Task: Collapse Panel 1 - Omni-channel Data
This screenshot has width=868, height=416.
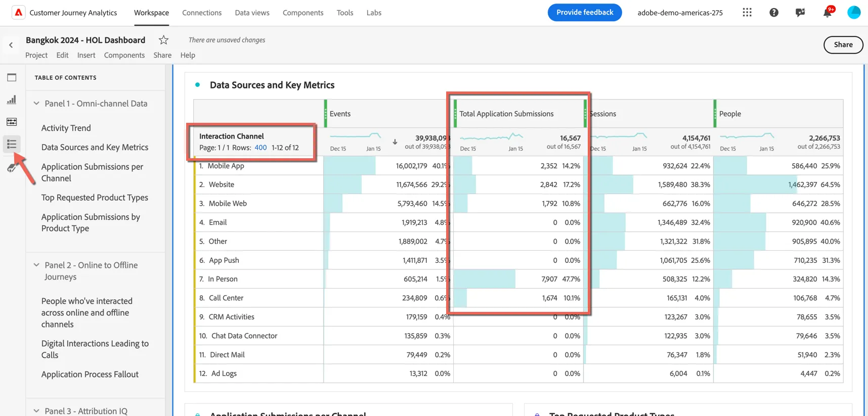Action: pyautogui.click(x=36, y=103)
